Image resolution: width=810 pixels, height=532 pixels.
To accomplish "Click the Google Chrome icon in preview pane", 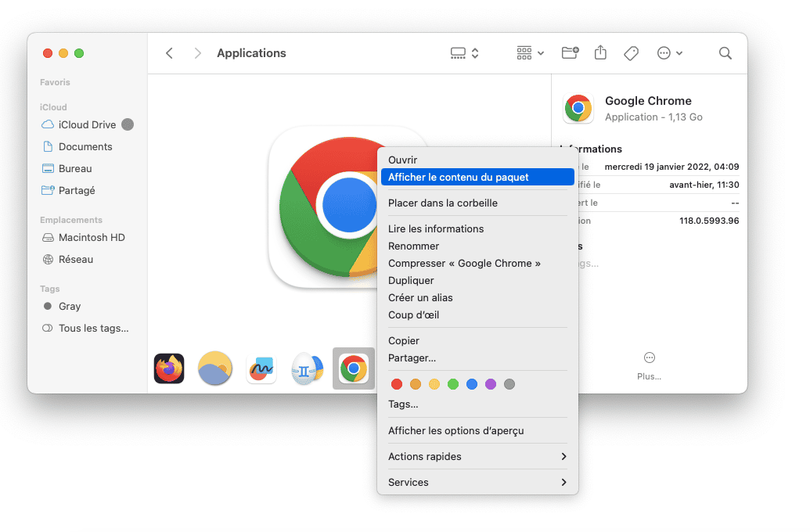I will [578, 109].
